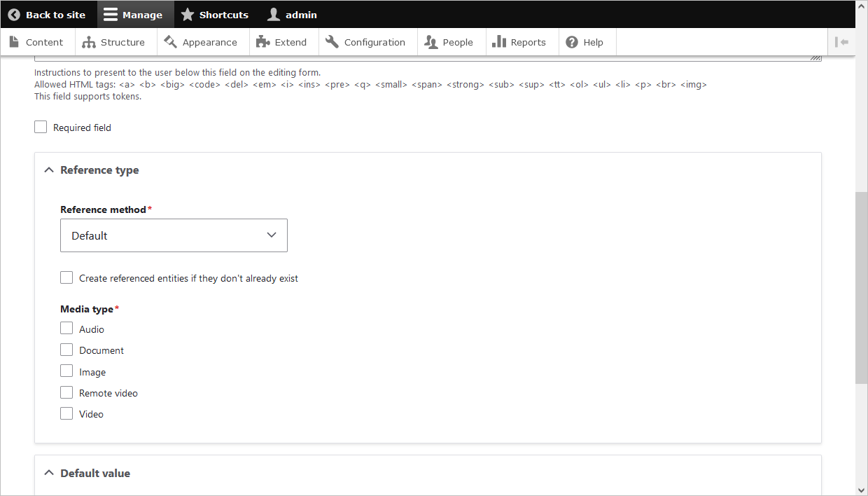Viewport: 868px width, 496px height.
Task: Open the Reference method dropdown
Action: [x=174, y=235]
